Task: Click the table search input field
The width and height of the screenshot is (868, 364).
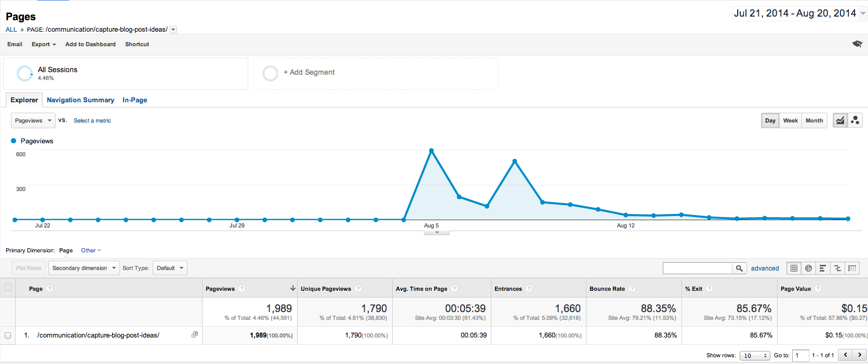Action: [697, 268]
